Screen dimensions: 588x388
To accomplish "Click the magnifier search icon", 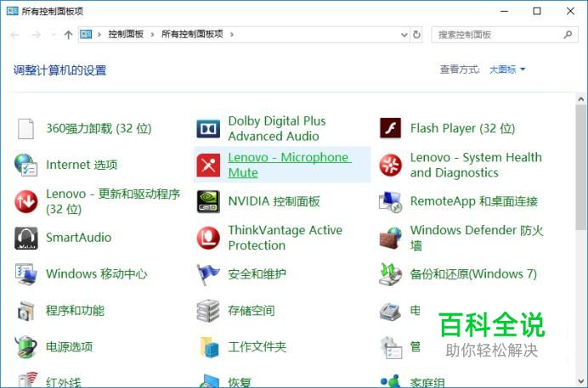I will 568,35.
